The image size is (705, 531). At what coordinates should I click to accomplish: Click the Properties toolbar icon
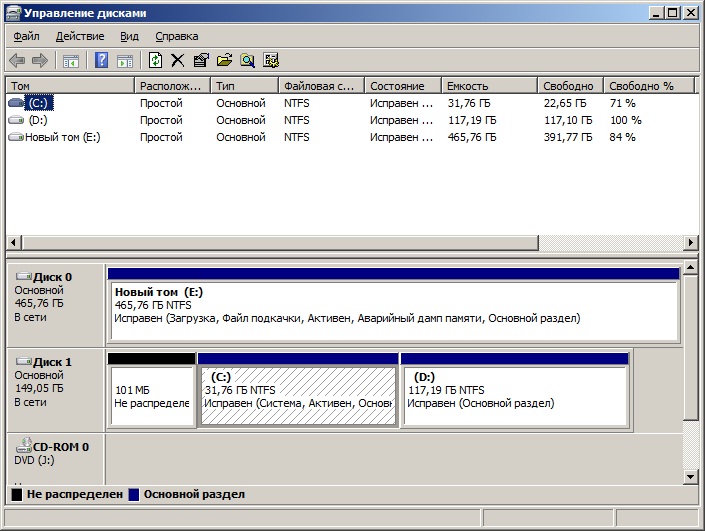[201, 61]
